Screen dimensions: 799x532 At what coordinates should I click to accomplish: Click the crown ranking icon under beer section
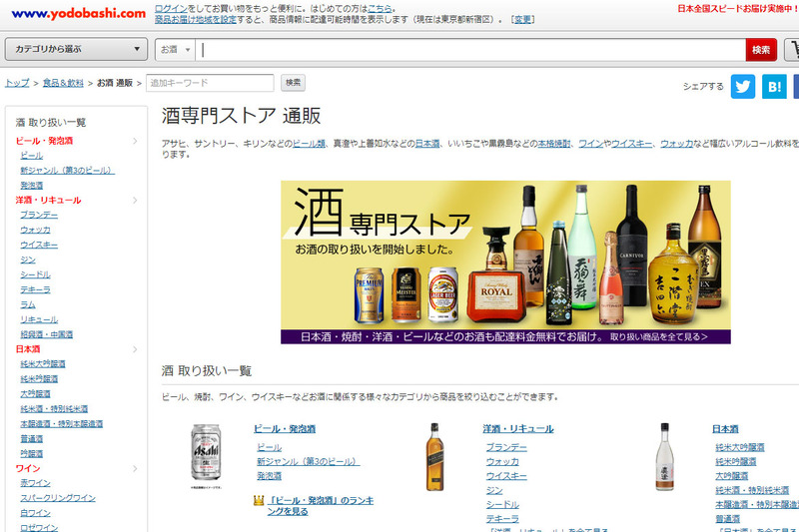click(x=259, y=500)
